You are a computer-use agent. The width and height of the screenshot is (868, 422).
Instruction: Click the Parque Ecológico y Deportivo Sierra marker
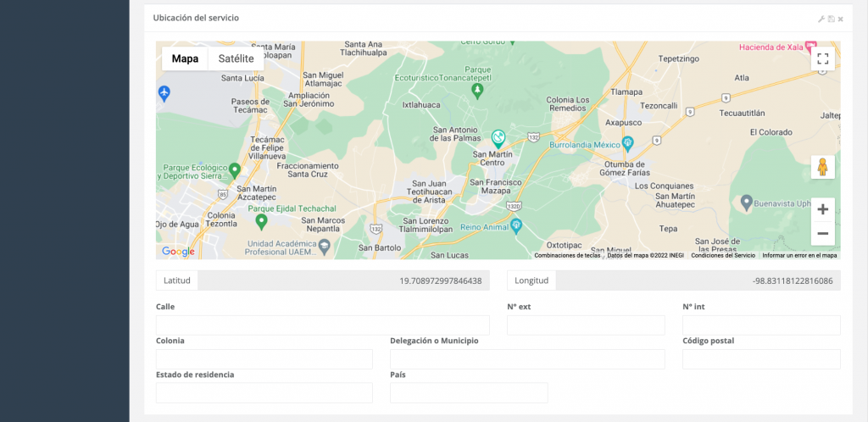[x=235, y=170]
